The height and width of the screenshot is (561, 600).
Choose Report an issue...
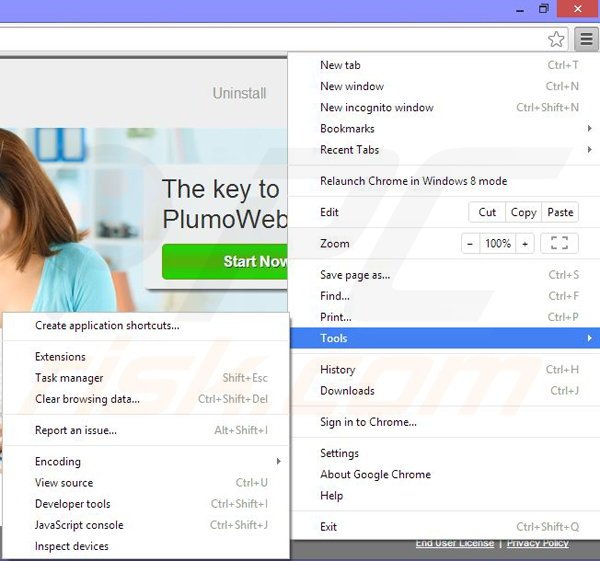click(x=146, y=430)
